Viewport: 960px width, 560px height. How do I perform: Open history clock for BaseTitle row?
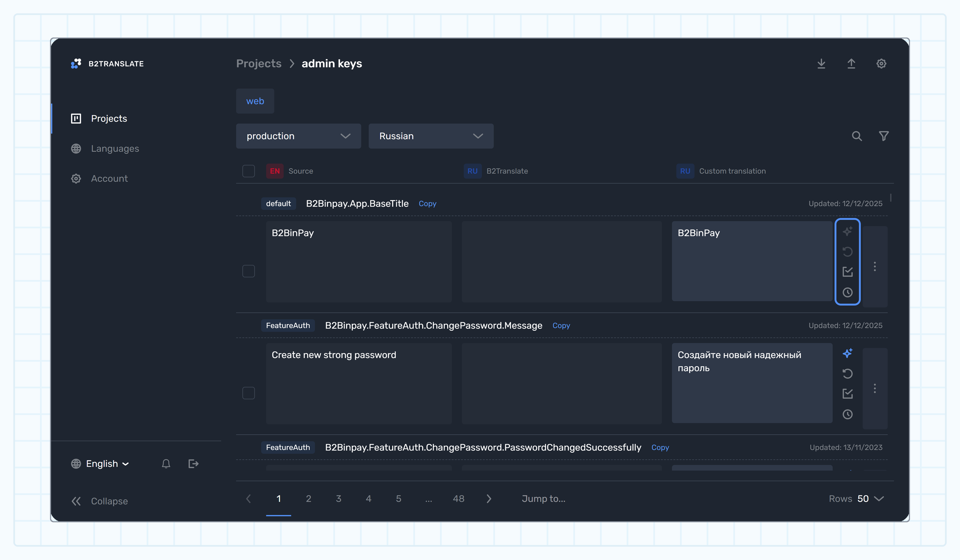(x=847, y=292)
